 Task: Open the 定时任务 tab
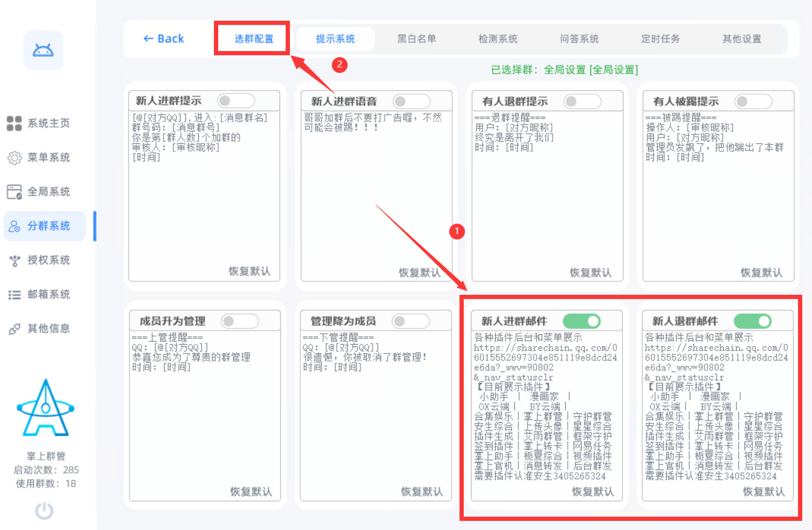pos(660,39)
